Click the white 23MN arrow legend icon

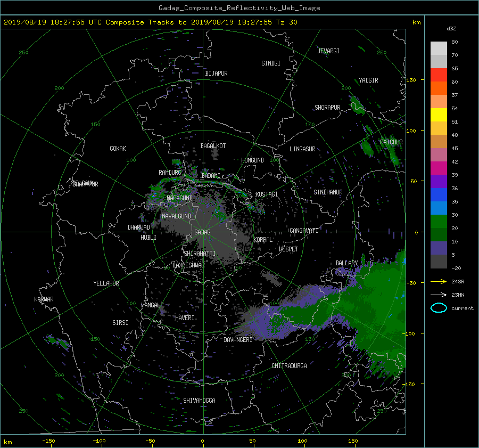(x=439, y=295)
